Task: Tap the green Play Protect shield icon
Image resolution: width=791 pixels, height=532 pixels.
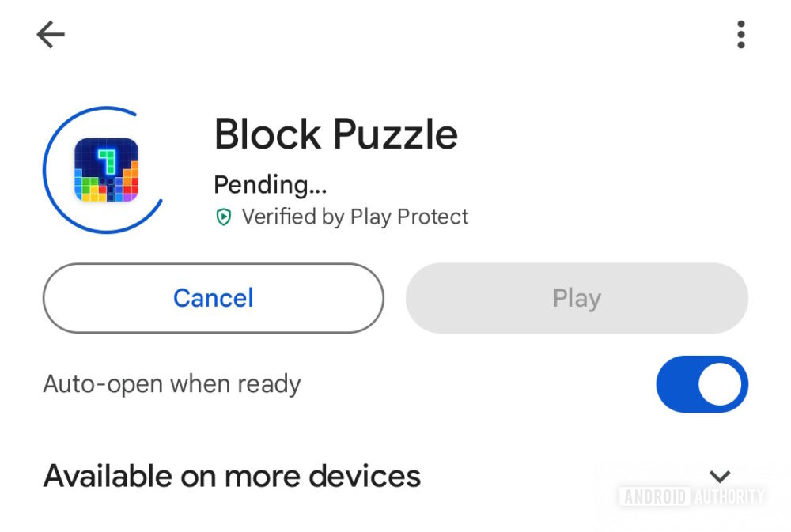Action: [224, 217]
